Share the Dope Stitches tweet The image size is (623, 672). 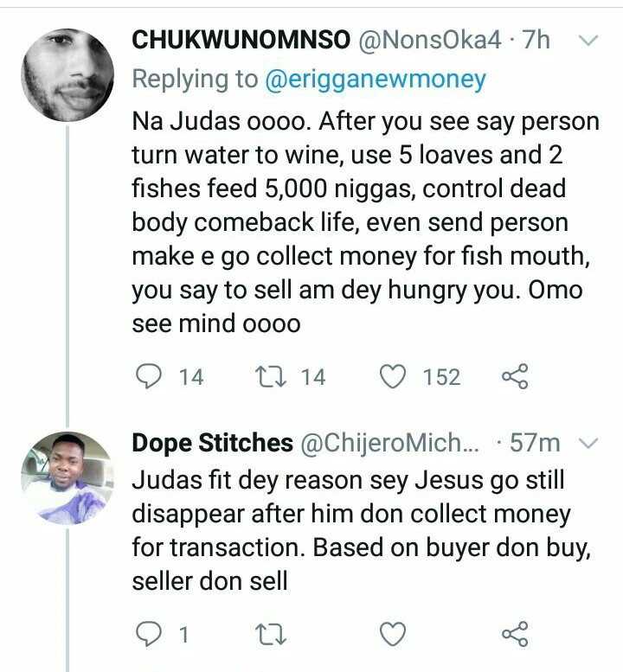(x=514, y=635)
